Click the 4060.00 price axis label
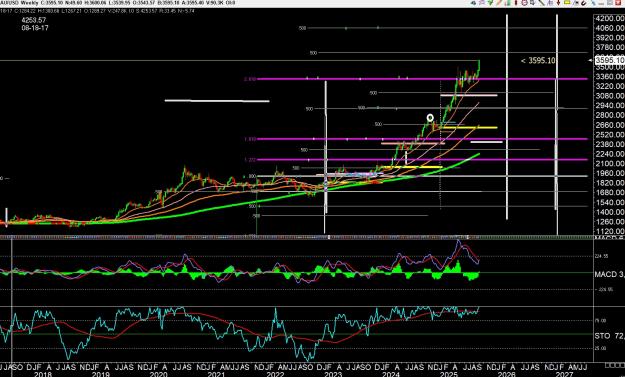 609,28
